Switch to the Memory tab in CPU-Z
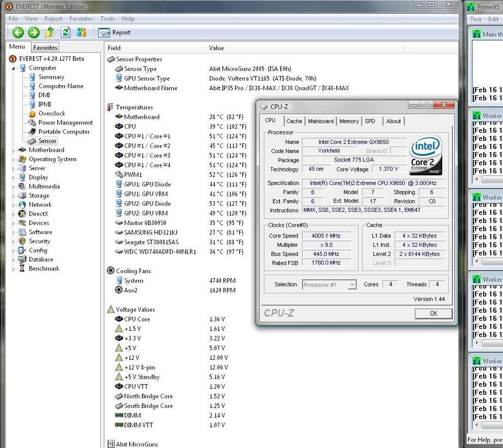The height and width of the screenshot is (448, 503). (x=349, y=121)
